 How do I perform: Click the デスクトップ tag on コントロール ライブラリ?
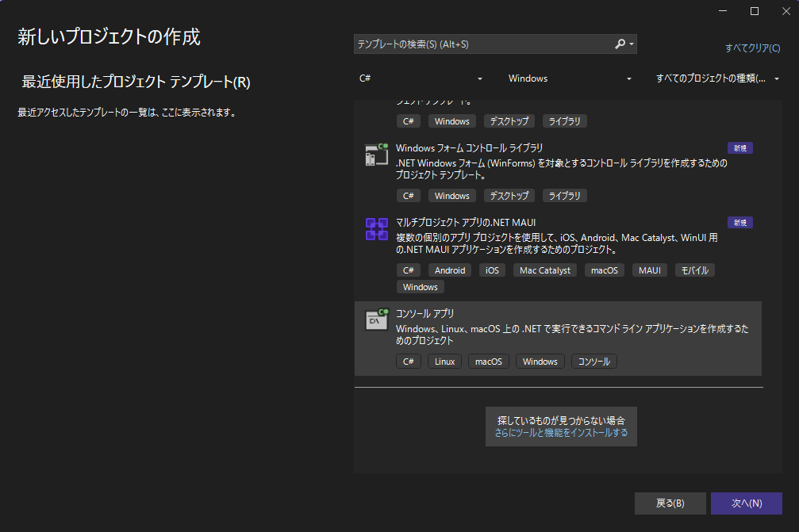click(509, 195)
